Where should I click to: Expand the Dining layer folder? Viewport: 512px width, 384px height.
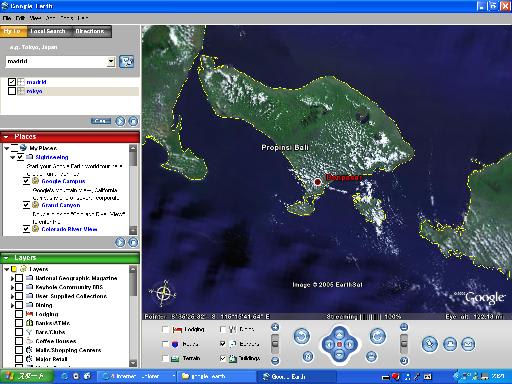(12, 305)
